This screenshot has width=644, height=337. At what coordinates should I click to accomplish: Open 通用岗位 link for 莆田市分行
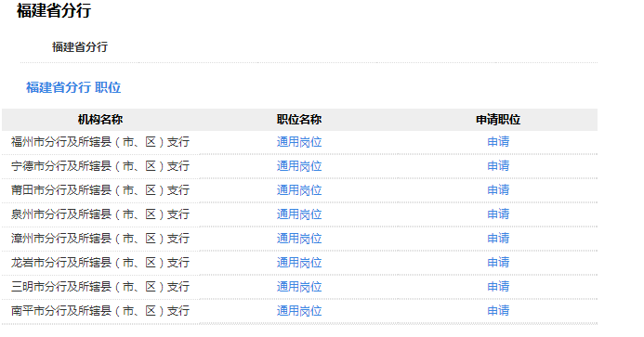click(299, 190)
